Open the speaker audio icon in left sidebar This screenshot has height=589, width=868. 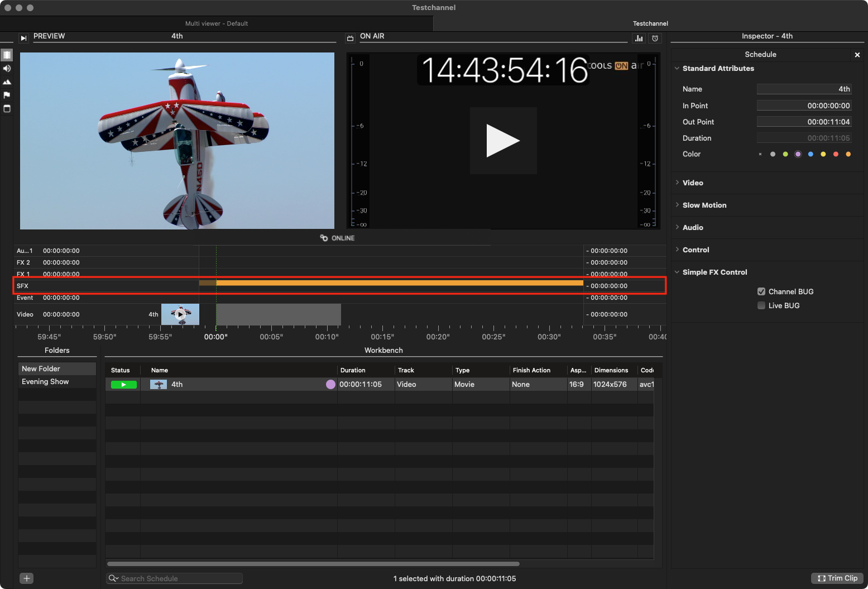[x=7, y=68]
